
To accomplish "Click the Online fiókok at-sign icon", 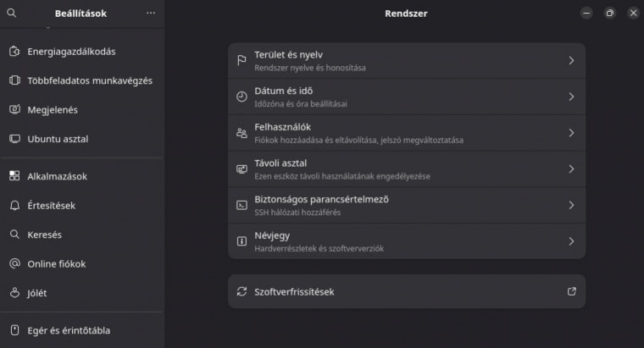I will pyautogui.click(x=14, y=263).
